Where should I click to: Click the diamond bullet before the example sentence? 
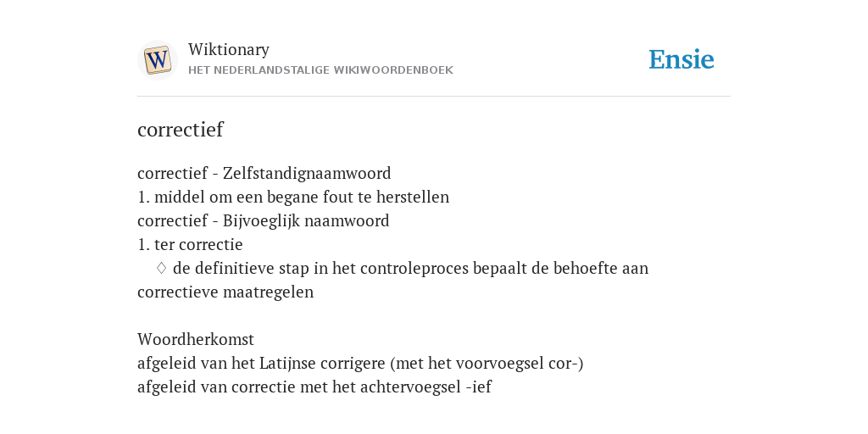pyautogui.click(x=161, y=269)
